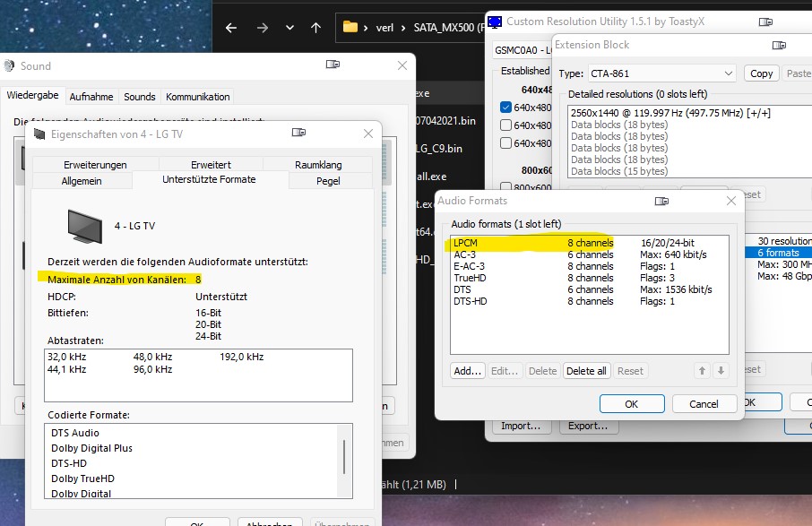812x526 pixels.
Task: Close the Eigenschaften von 4 - LG TV dialog
Action: click(x=368, y=134)
